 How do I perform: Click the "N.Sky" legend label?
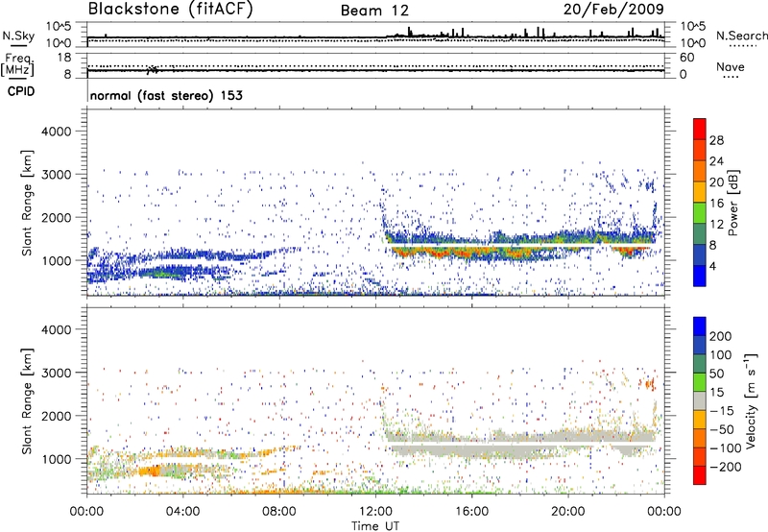tap(18, 36)
